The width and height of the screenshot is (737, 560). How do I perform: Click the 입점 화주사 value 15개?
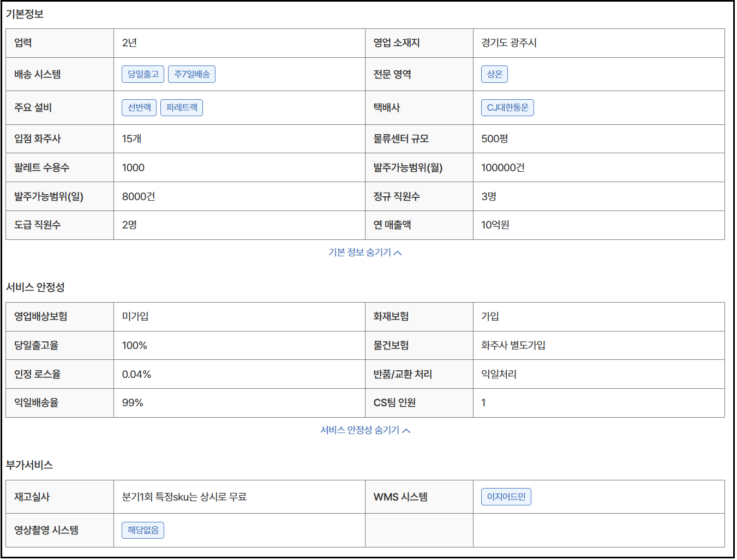pyautogui.click(x=131, y=139)
